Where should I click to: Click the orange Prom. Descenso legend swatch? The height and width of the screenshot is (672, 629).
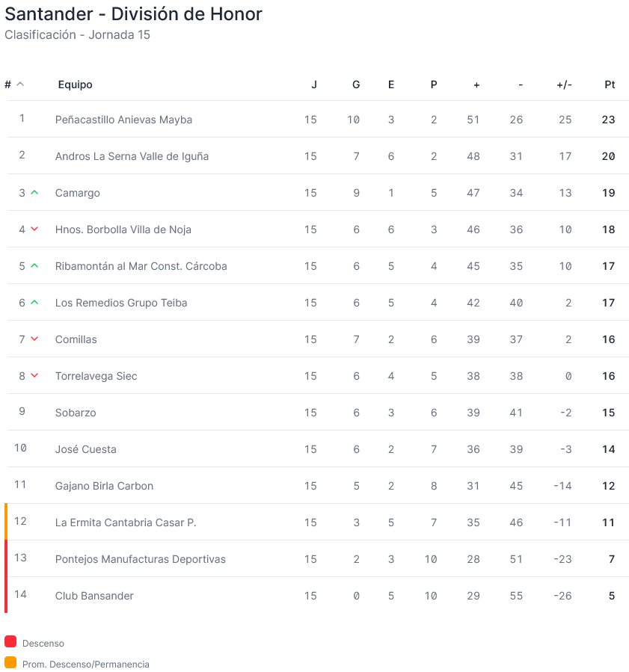coord(10,662)
